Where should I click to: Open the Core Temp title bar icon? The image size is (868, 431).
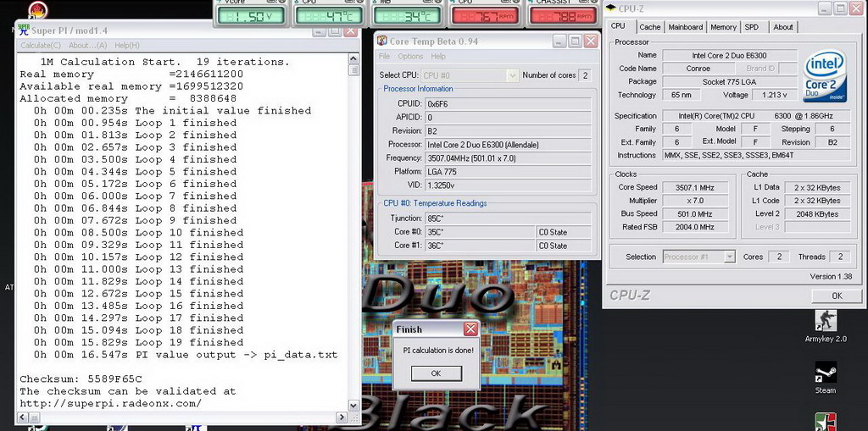[x=381, y=41]
